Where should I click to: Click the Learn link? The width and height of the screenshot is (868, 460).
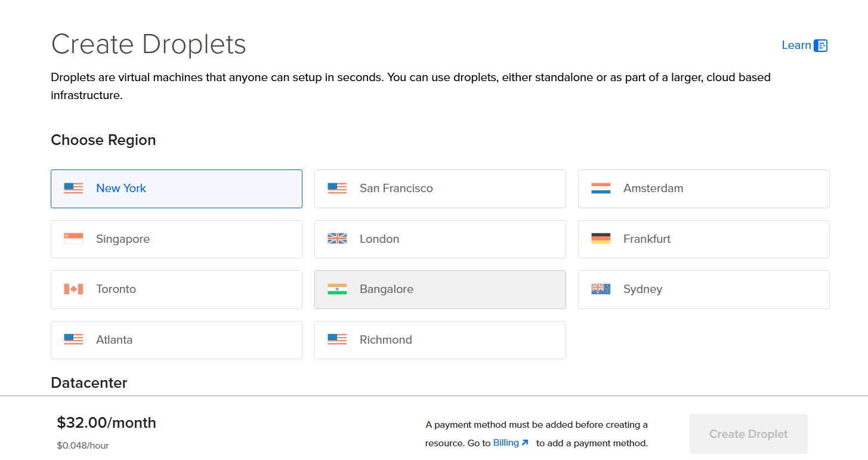(796, 45)
